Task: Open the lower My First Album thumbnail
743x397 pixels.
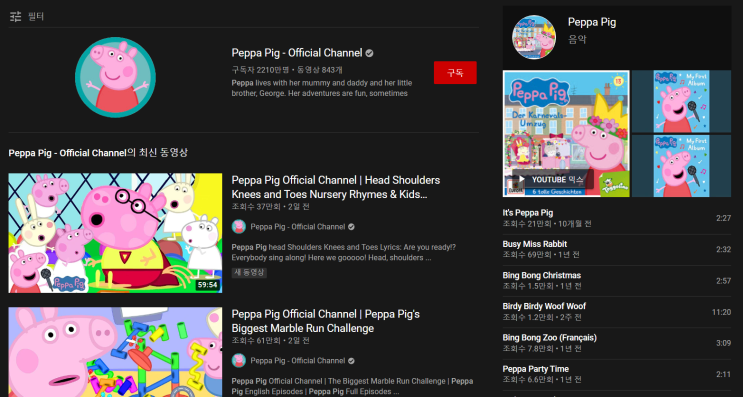Action: click(681, 166)
